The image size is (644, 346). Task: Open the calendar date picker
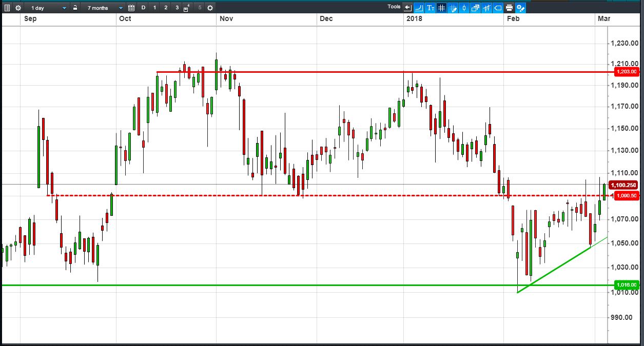[131, 8]
